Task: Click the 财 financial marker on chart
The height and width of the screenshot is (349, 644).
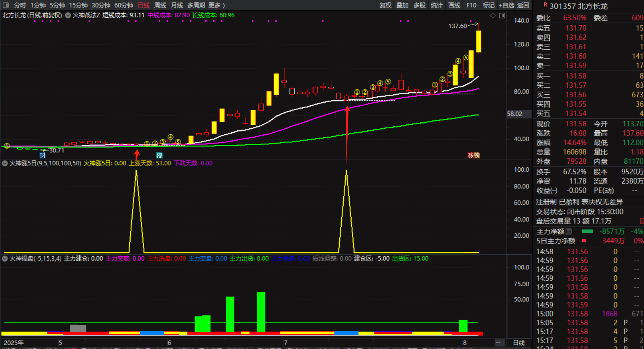Action: (x=43, y=155)
